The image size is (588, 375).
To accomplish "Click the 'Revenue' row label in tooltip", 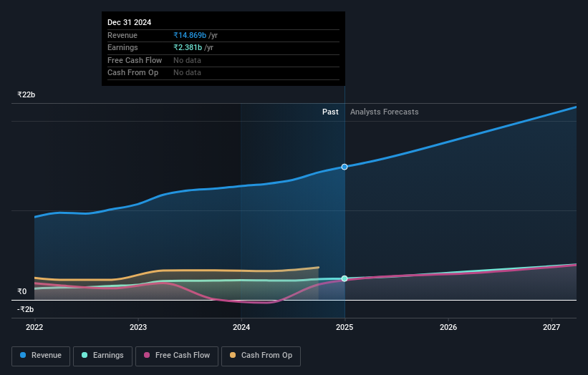I will 122,35.
